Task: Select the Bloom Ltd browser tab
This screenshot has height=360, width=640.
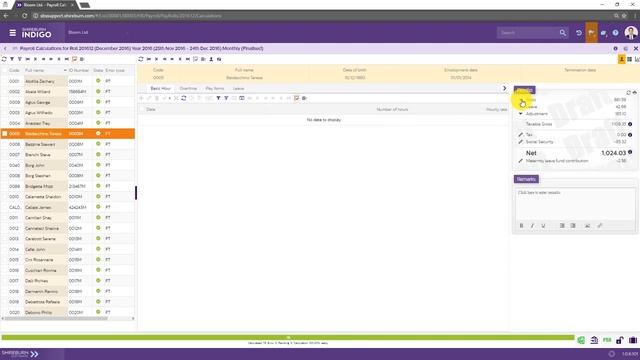Action: (45, 5)
